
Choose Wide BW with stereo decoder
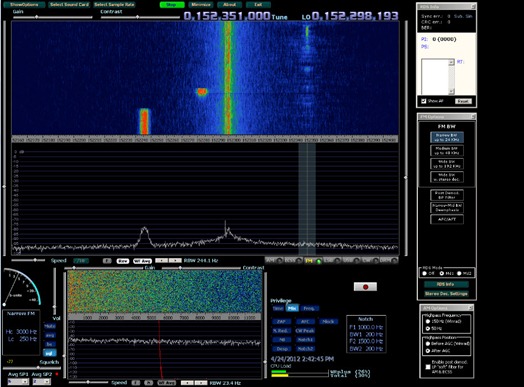tap(447, 177)
